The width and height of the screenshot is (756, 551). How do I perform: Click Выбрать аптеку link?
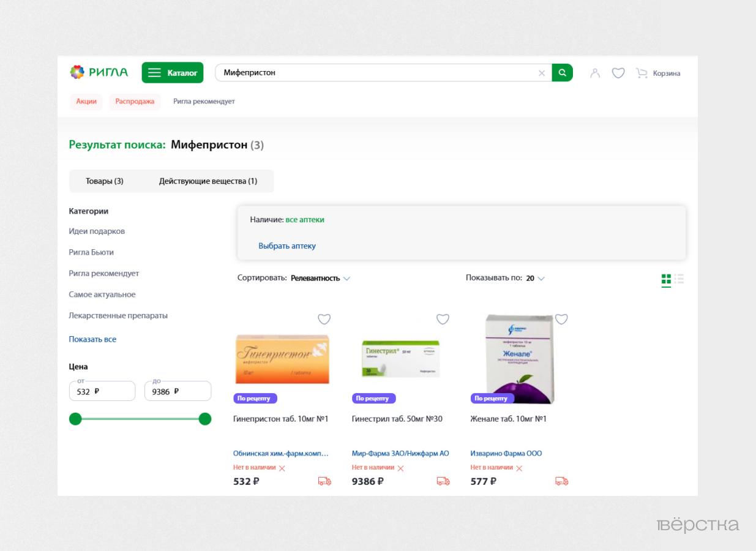(x=287, y=246)
